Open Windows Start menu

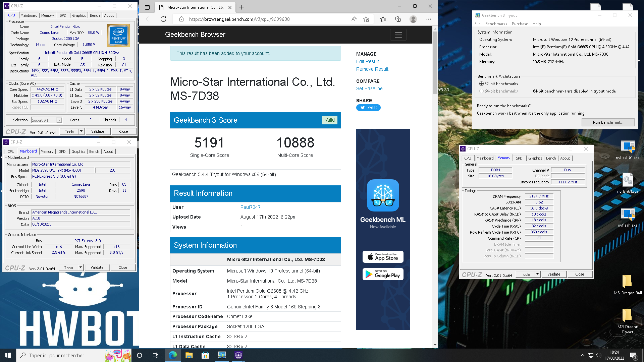(x=8, y=355)
